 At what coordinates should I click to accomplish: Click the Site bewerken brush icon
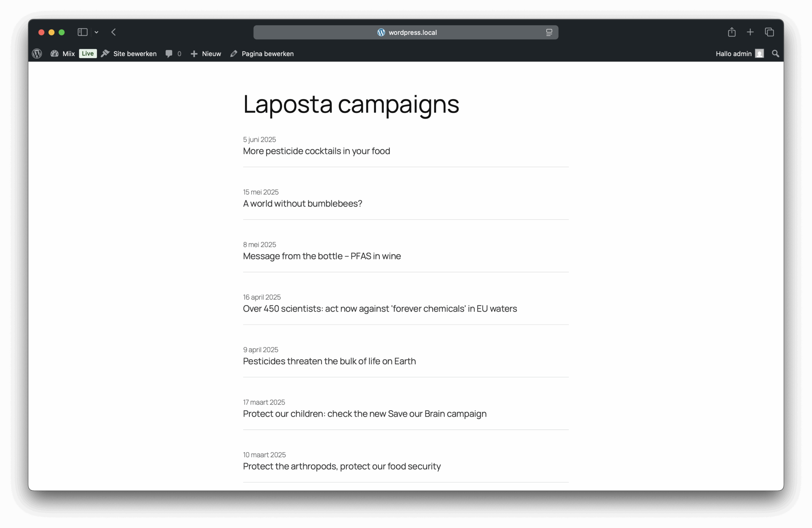(105, 54)
